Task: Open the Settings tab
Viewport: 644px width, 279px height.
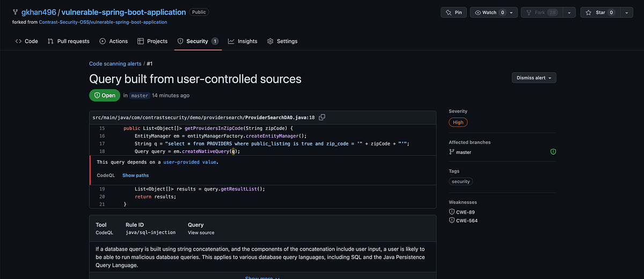Action: [x=282, y=41]
